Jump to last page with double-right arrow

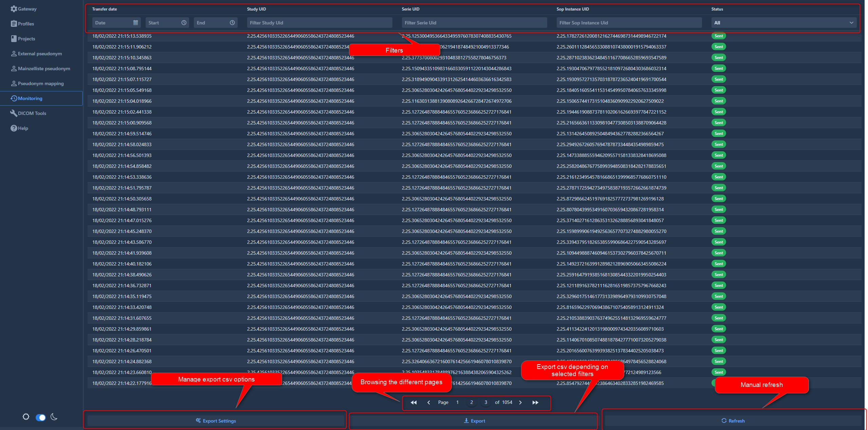pyautogui.click(x=535, y=403)
